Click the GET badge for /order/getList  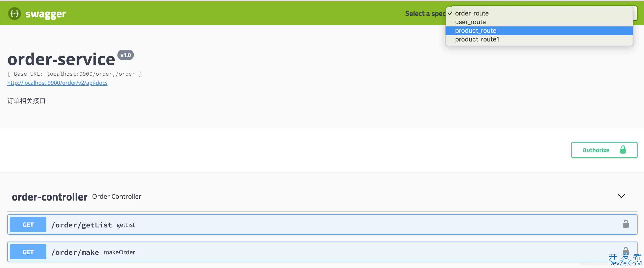point(28,224)
